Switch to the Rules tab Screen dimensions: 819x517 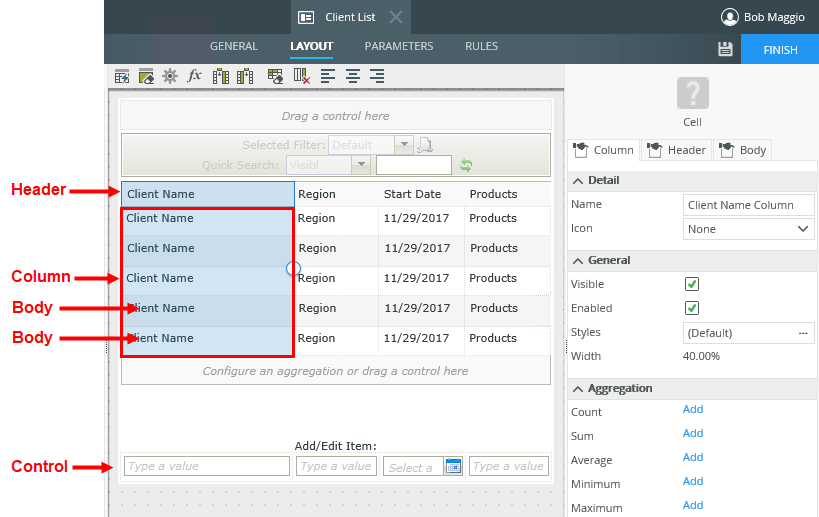pos(481,46)
